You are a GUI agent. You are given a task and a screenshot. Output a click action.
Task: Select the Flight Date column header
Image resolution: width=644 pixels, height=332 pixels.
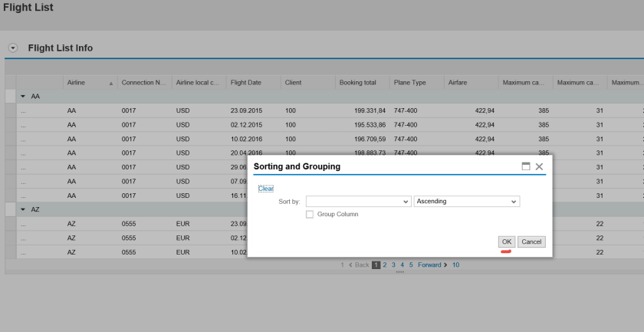click(x=246, y=83)
